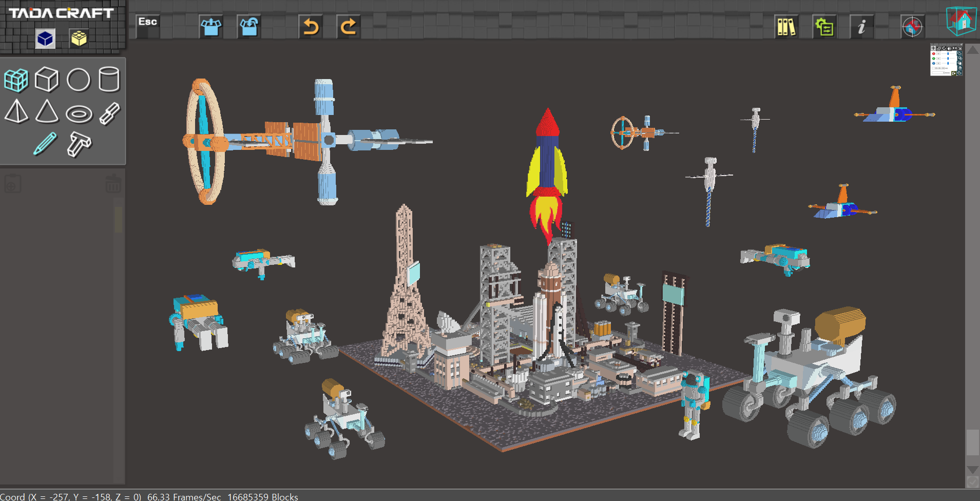The image size is (980, 501).
Task: Click the green Y axis slider
Action: coord(948,59)
